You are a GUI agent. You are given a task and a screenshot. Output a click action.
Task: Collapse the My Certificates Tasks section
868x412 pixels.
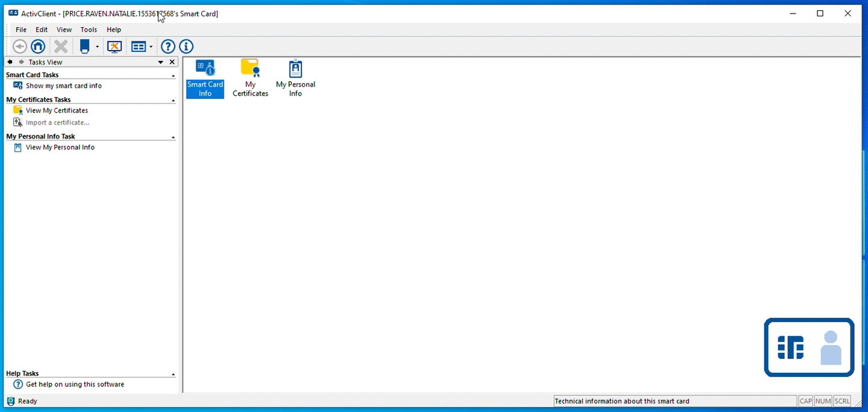[173, 99]
